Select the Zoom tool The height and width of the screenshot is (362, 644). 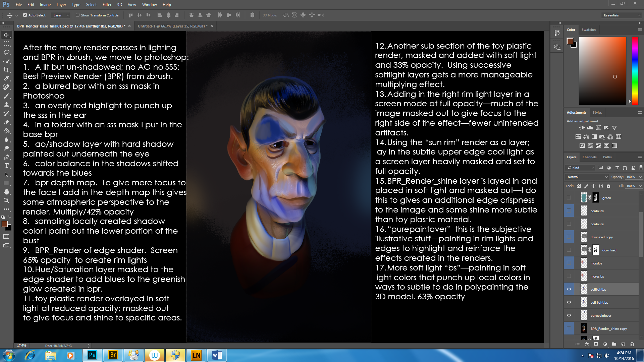(6, 200)
